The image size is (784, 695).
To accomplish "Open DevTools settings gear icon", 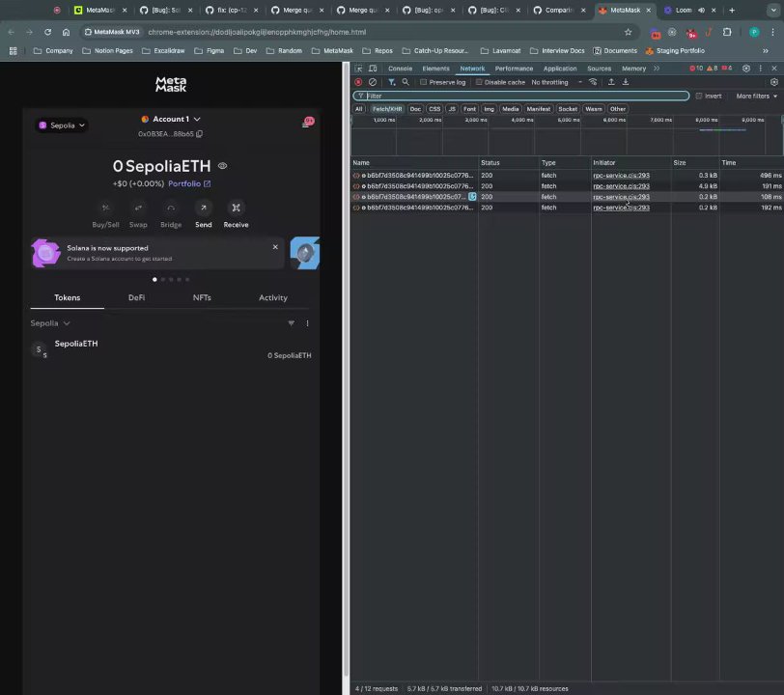I will click(x=746, y=68).
